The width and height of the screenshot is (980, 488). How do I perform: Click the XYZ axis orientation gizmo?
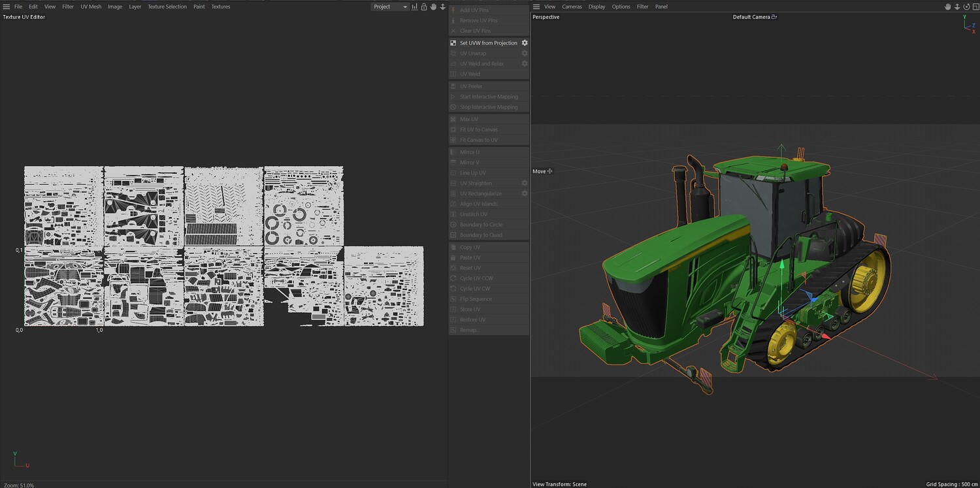click(x=968, y=23)
